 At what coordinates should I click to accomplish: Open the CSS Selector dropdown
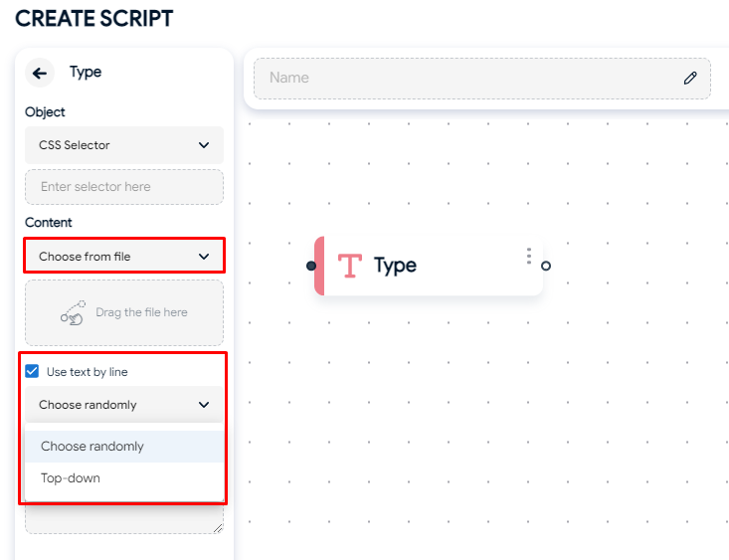tap(124, 145)
